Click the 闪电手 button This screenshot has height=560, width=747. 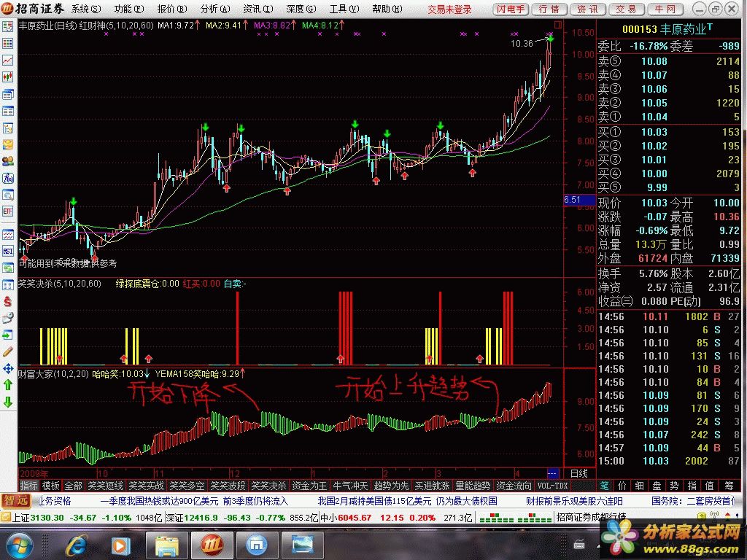510,9
